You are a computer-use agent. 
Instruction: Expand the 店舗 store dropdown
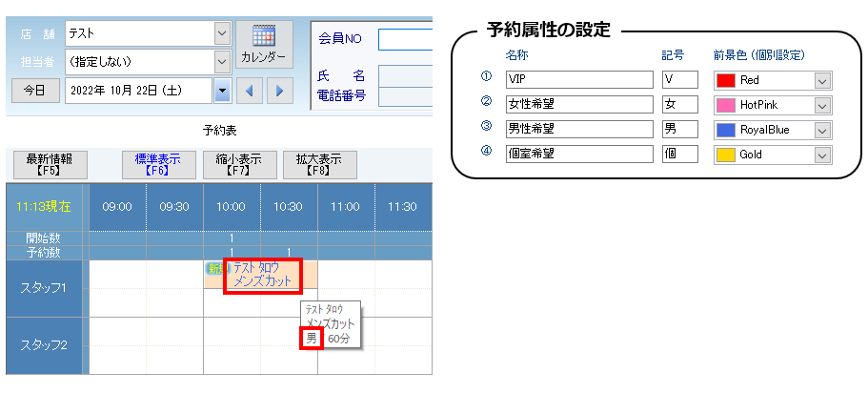point(222,33)
